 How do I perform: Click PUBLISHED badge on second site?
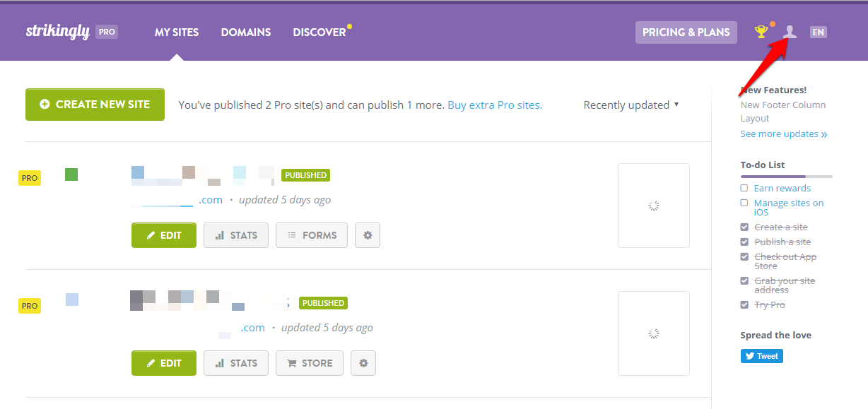(x=324, y=303)
